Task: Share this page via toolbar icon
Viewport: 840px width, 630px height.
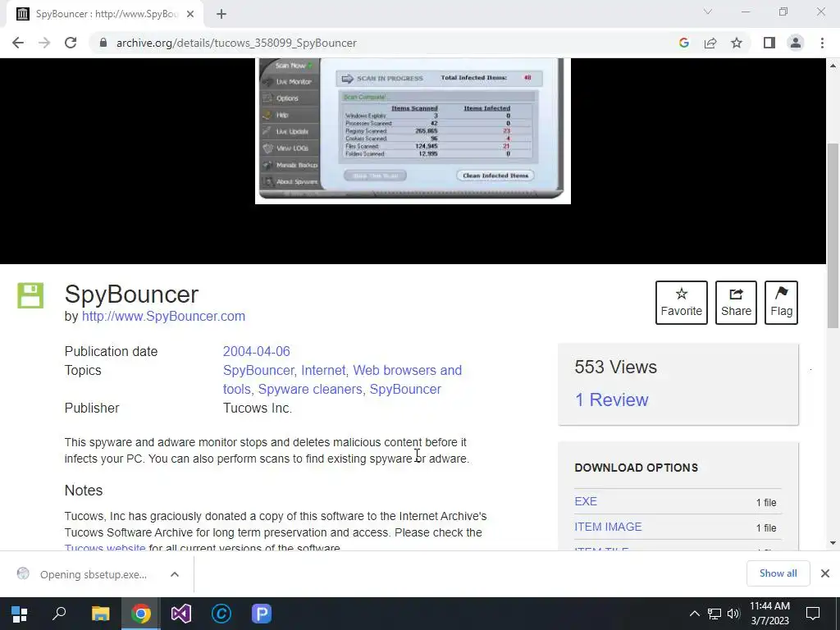Action: (710, 43)
